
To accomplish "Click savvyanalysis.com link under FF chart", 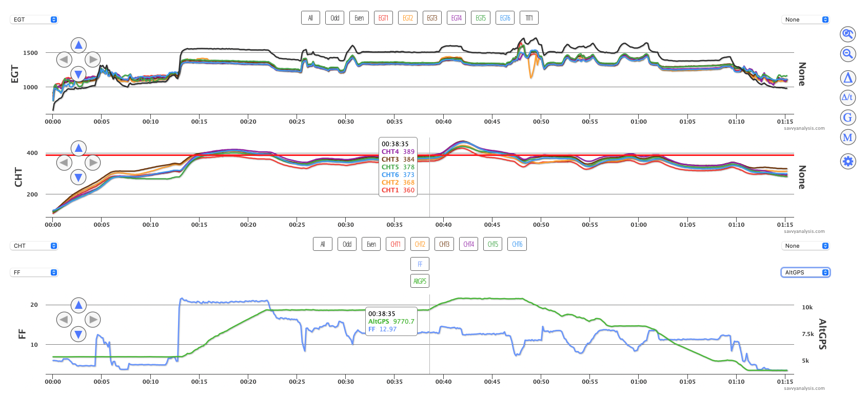I will pyautogui.click(x=804, y=388).
